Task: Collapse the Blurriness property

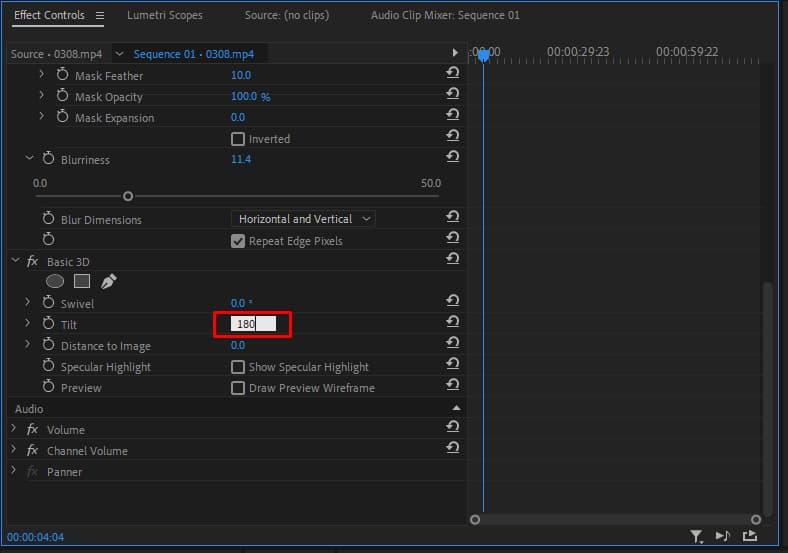Action: point(29,158)
